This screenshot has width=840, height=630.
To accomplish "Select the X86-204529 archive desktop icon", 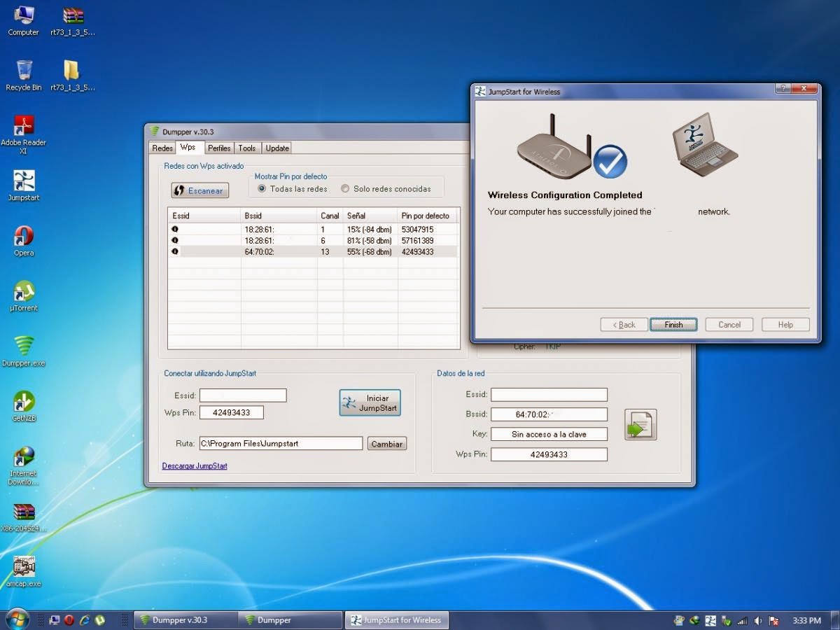I will (24, 517).
